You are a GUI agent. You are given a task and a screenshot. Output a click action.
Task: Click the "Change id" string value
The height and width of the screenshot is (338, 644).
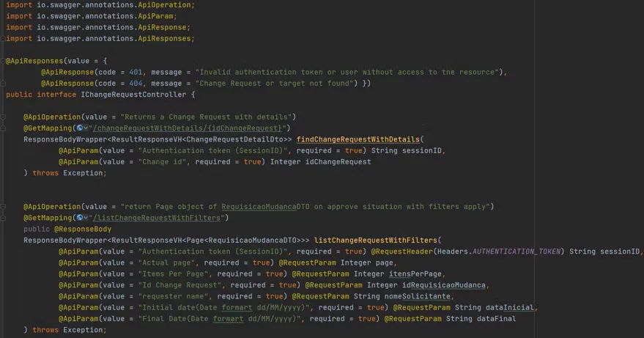[x=163, y=161]
